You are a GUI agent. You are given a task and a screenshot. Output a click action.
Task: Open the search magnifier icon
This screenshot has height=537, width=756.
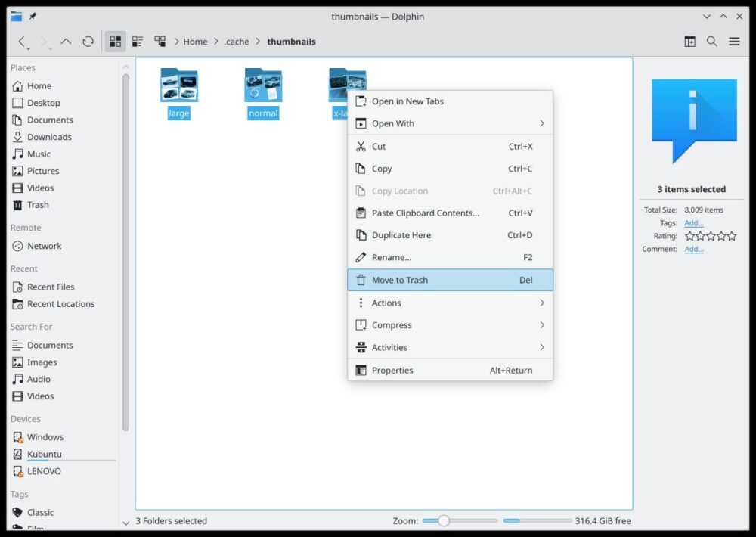click(711, 42)
